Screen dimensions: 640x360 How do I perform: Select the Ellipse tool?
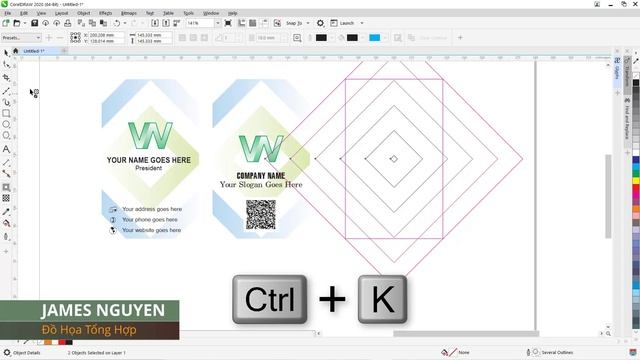(x=6, y=124)
